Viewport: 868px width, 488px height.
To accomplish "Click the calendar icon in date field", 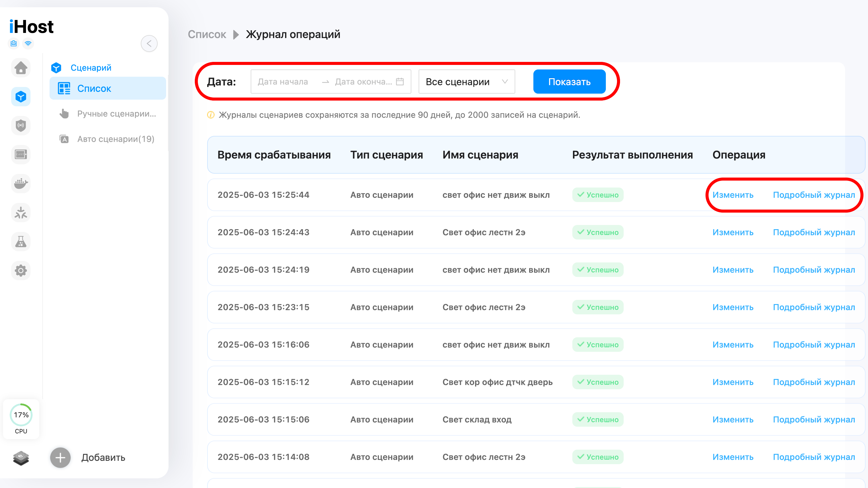I will (400, 82).
